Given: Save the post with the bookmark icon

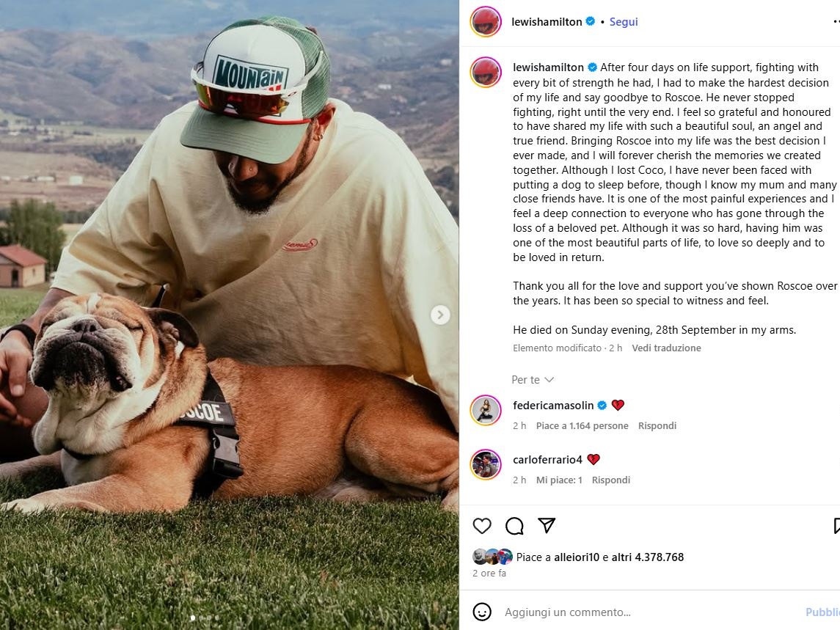Looking at the screenshot, I should coord(836,526).
